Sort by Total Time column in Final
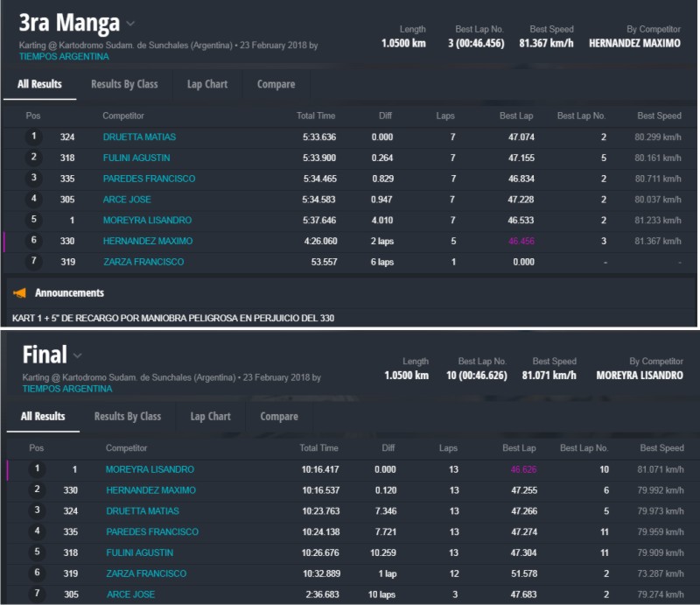 (x=319, y=448)
